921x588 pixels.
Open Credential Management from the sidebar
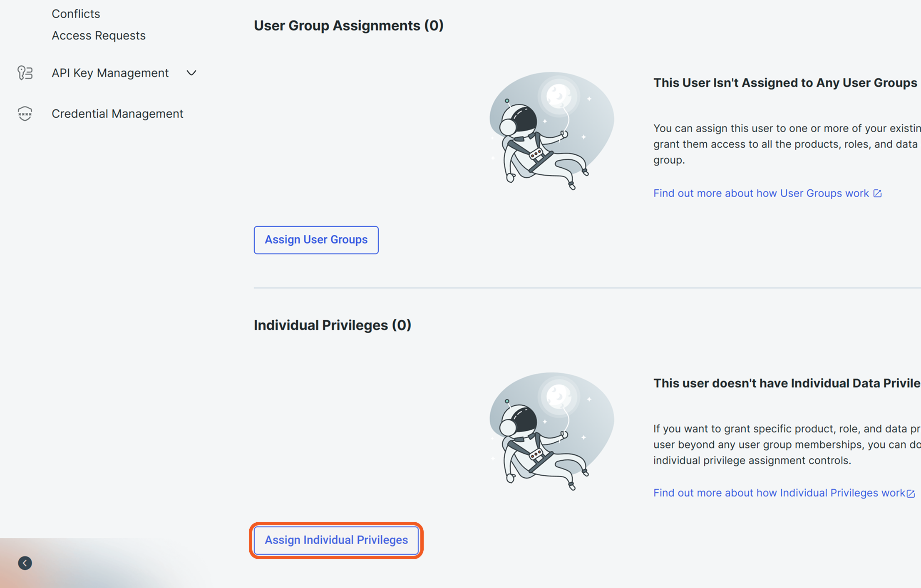(x=117, y=113)
